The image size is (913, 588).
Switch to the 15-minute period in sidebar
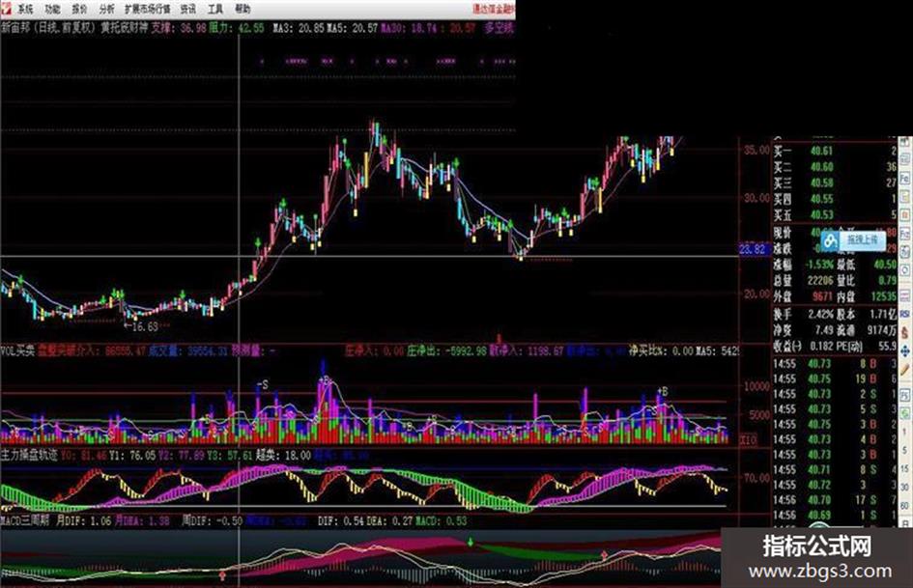(905, 467)
